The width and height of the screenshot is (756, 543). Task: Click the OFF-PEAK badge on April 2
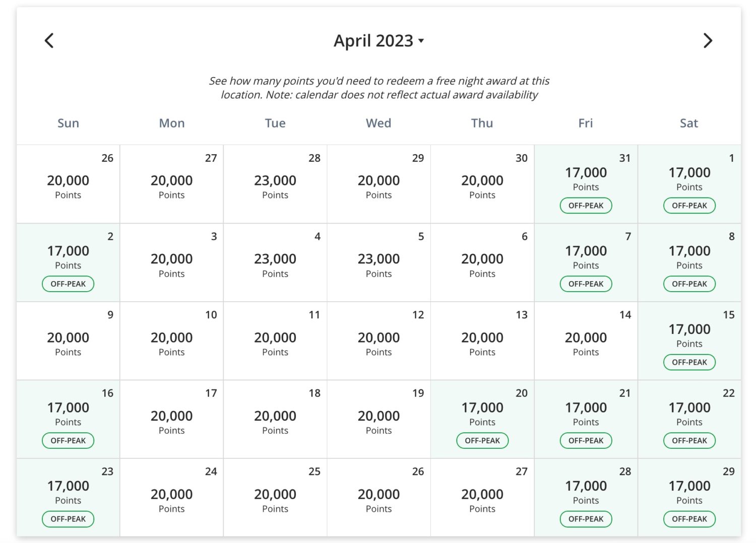coord(68,284)
